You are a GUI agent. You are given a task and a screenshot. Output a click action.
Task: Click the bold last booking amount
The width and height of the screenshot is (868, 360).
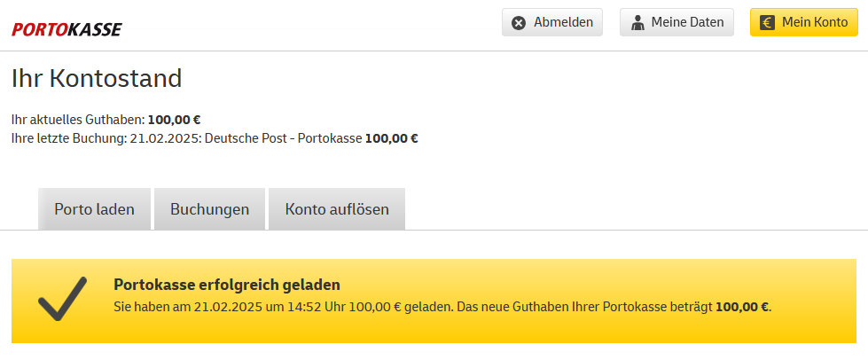[x=391, y=138]
